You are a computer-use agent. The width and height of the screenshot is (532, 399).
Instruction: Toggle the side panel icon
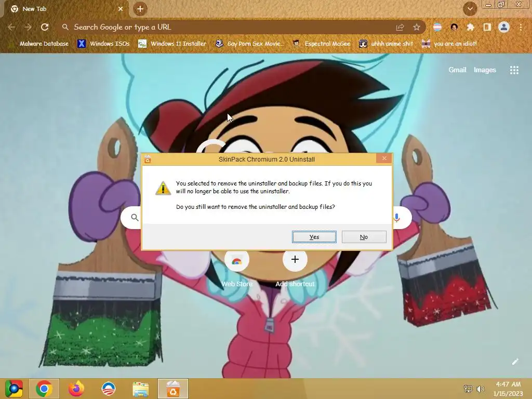pos(487,27)
